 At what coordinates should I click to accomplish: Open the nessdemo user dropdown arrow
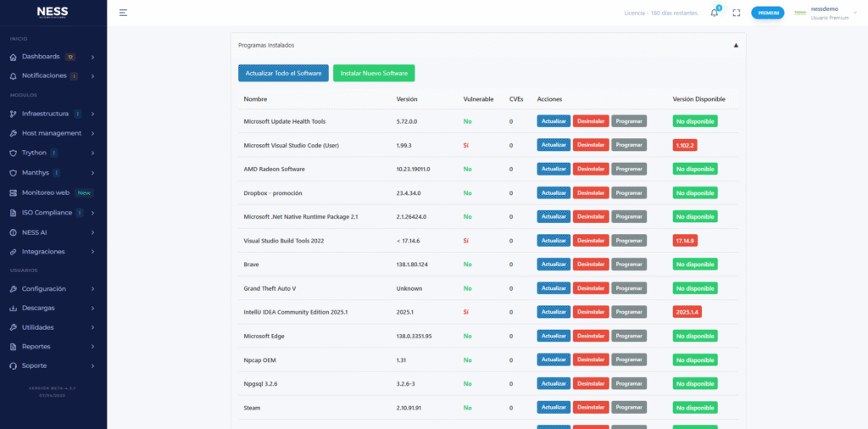click(x=855, y=11)
